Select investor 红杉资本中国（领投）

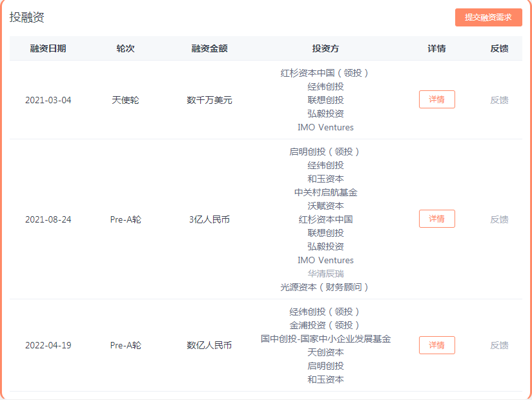pos(325,73)
